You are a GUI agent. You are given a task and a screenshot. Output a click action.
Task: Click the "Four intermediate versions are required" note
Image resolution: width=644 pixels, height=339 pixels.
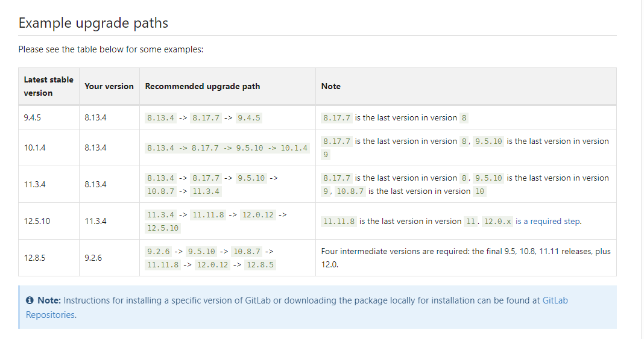click(466, 251)
